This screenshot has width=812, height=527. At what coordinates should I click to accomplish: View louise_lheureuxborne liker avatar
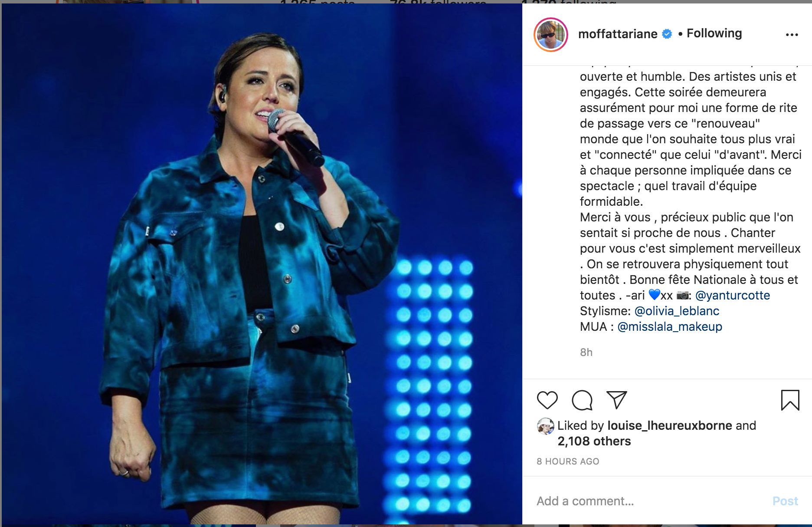[x=545, y=426]
